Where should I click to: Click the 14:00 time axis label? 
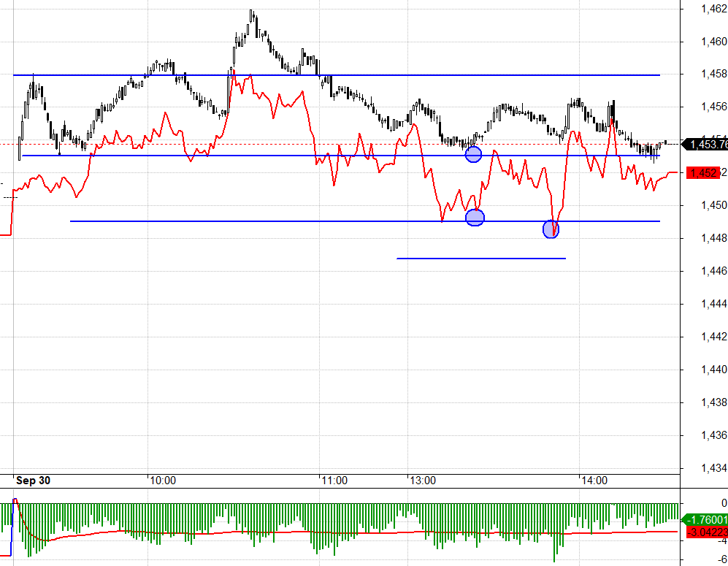(594, 480)
